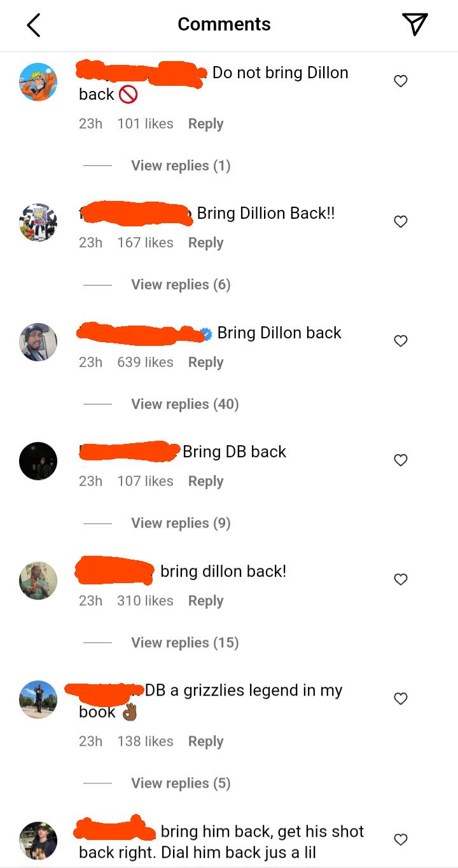458x868 pixels.
Task: Expand View replies (40)
Action: (x=184, y=404)
